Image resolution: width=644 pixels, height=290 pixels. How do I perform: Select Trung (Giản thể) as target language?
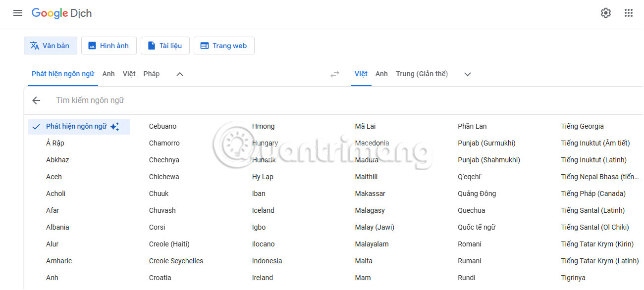click(x=422, y=74)
